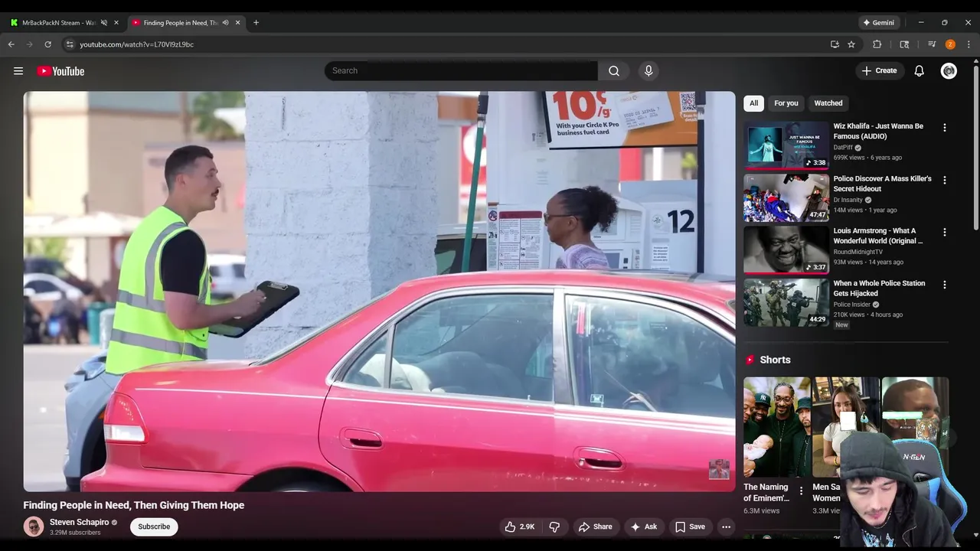The image size is (980, 551).
Task: Reload the current page
Action: [48, 44]
